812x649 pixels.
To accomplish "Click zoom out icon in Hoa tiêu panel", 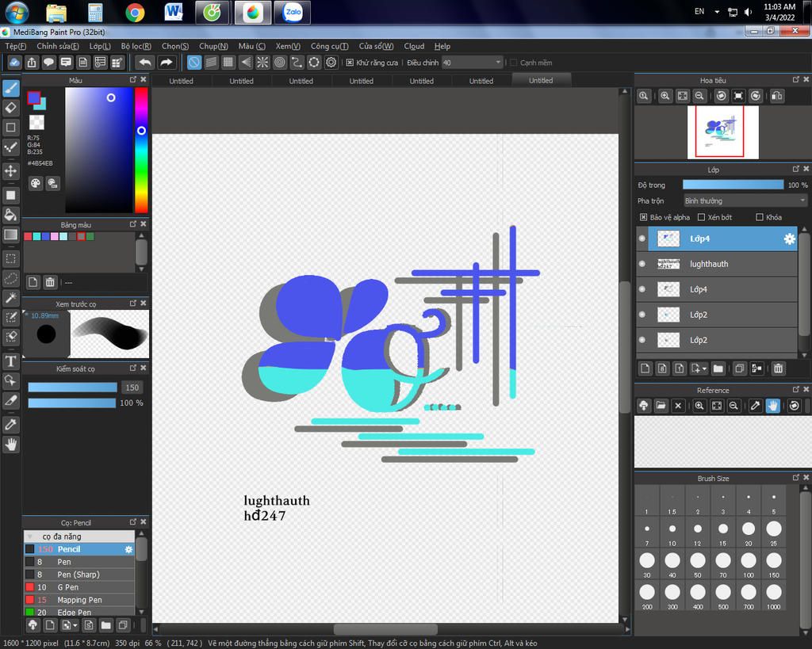I will 699,96.
